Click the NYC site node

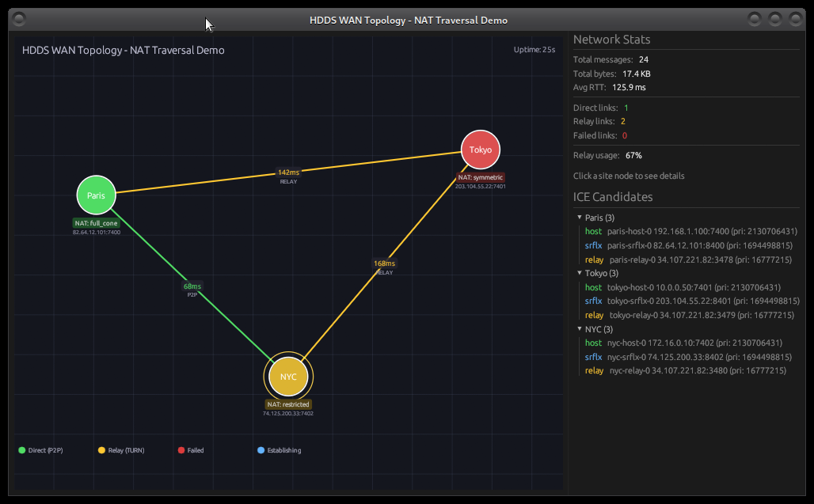tap(288, 377)
